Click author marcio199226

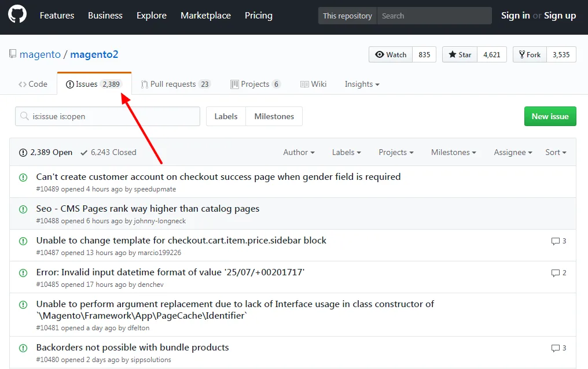(x=159, y=253)
